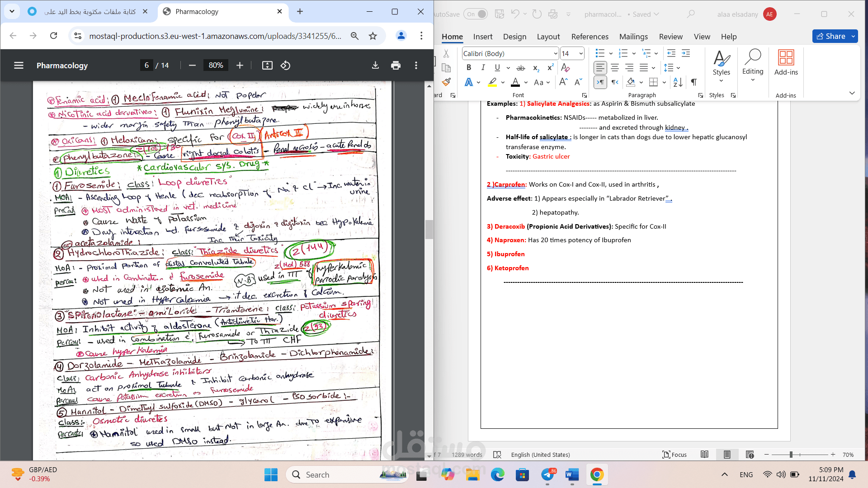Click the Format Painter brush icon

[446, 82]
